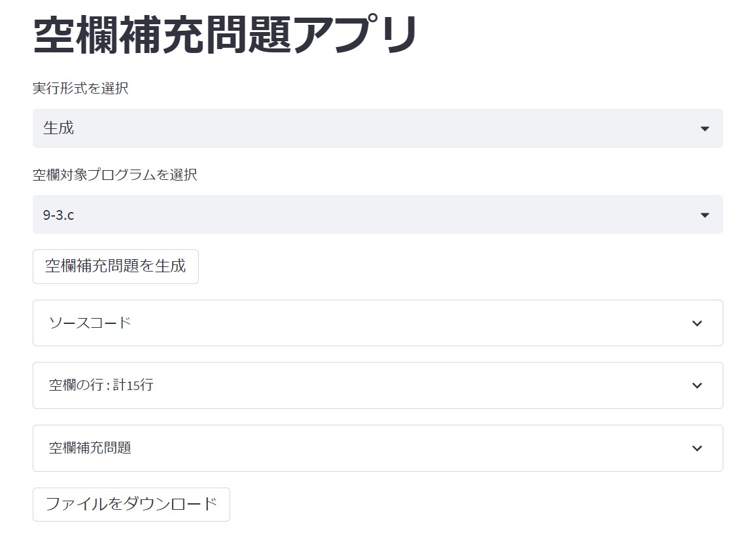Click the caret icon in the 9-3.c select box
This screenshot has width=756, height=534.
[704, 215]
